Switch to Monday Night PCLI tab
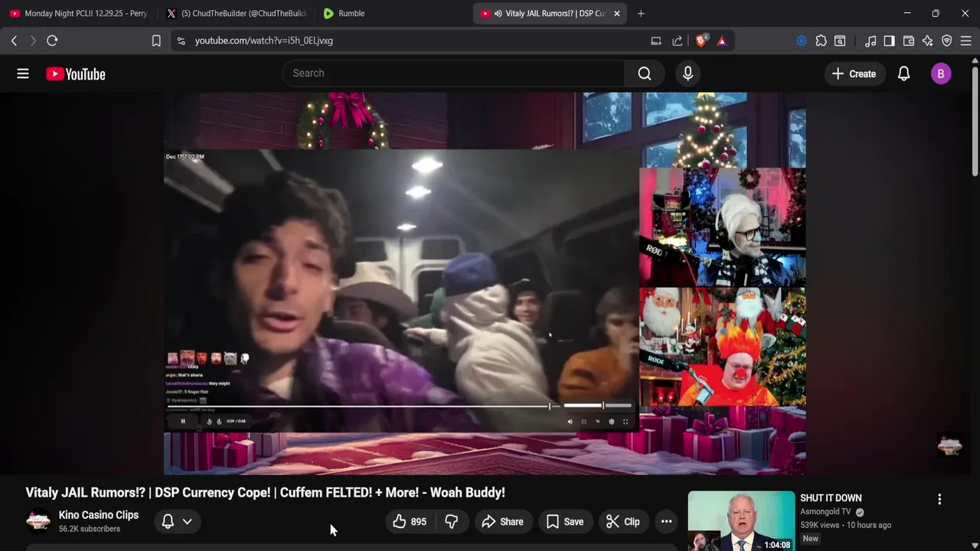The image size is (980, 551). pos(78,13)
